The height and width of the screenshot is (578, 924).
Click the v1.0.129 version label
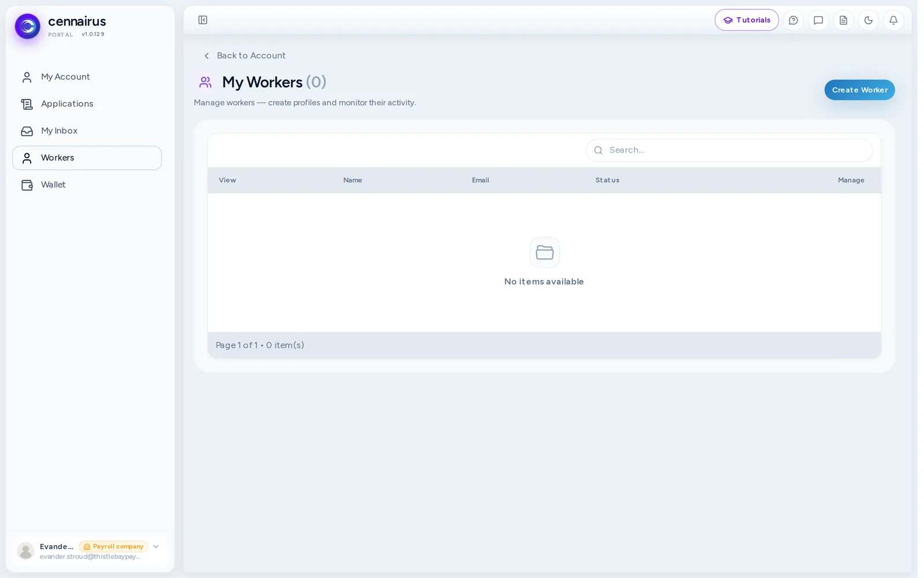pos(93,34)
